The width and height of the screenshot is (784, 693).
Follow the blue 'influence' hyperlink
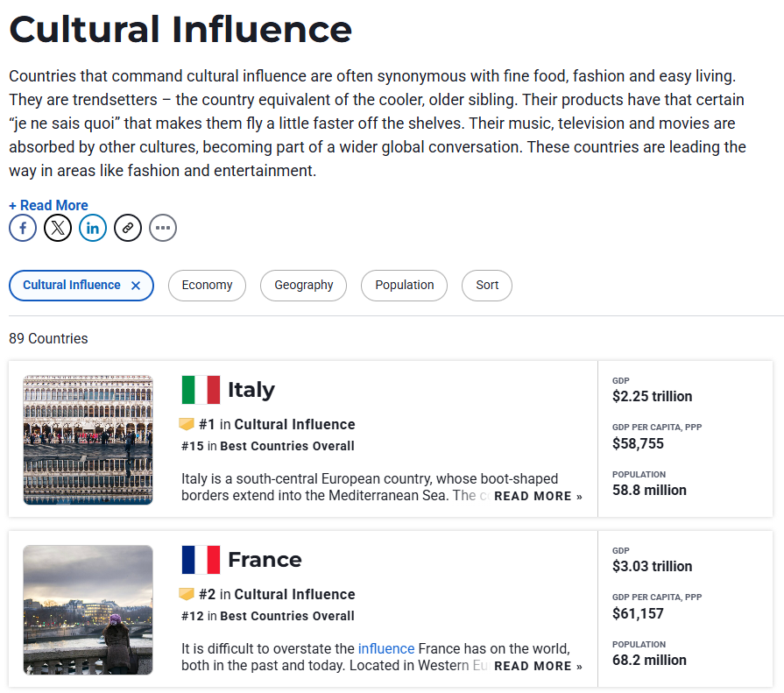click(385, 649)
